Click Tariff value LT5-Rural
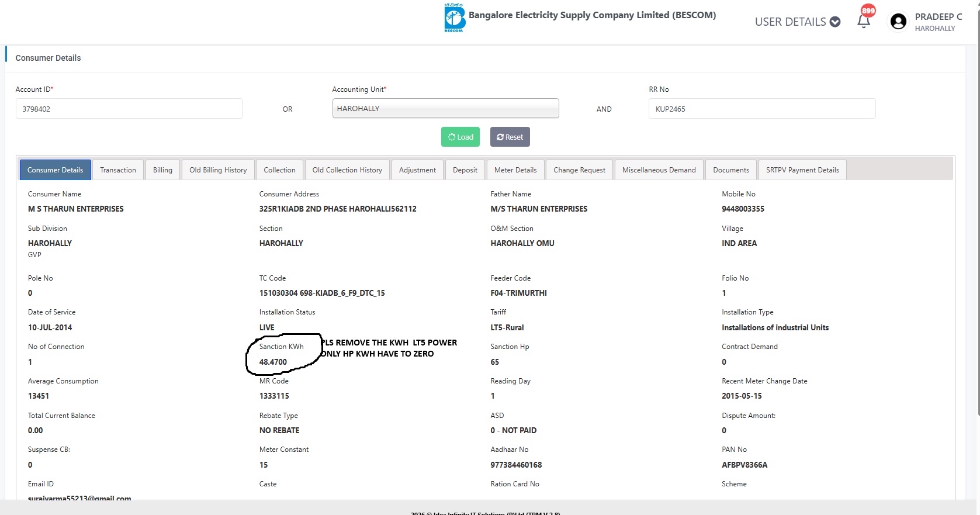The height and width of the screenshot is (515, 980). click(x=507, y=327)
